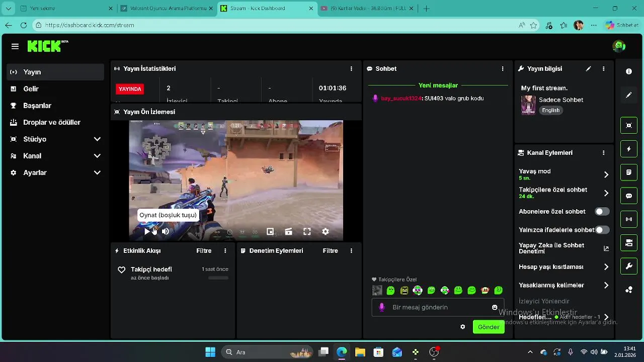Screen dimensions: 644x362
Task: Open Yavaş mod settings
Action: (563, 174)
